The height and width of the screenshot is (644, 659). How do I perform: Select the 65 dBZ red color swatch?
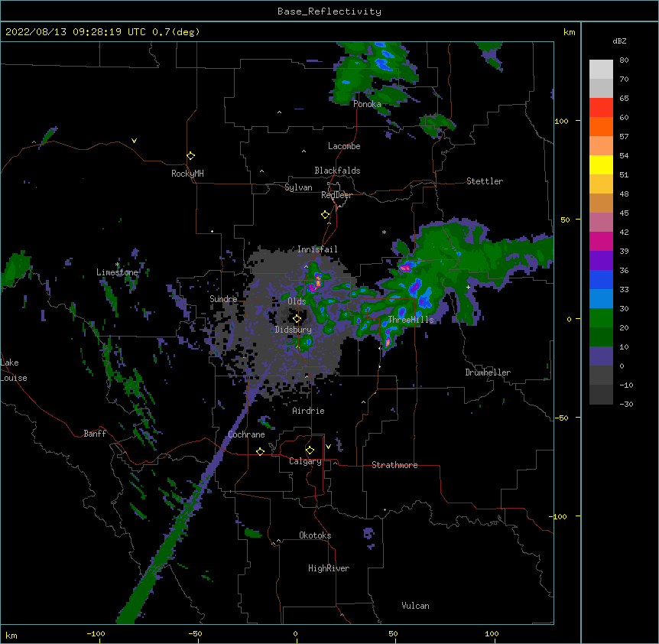click(601, 108)
